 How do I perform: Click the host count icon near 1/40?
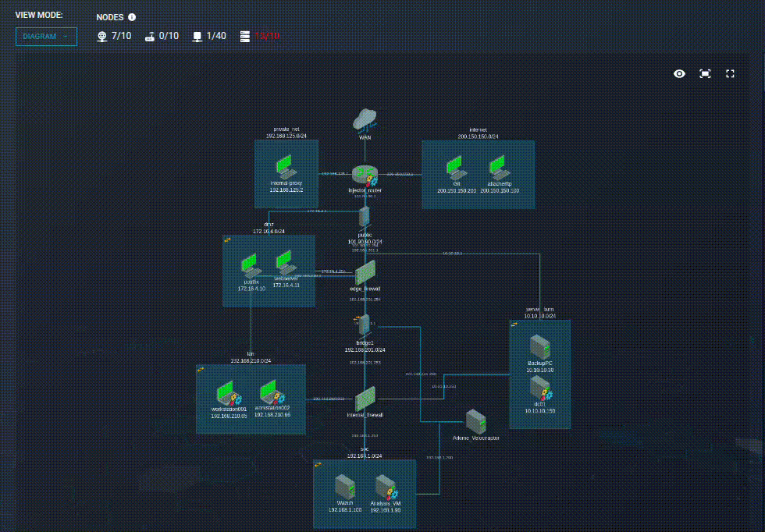point(197,37)
